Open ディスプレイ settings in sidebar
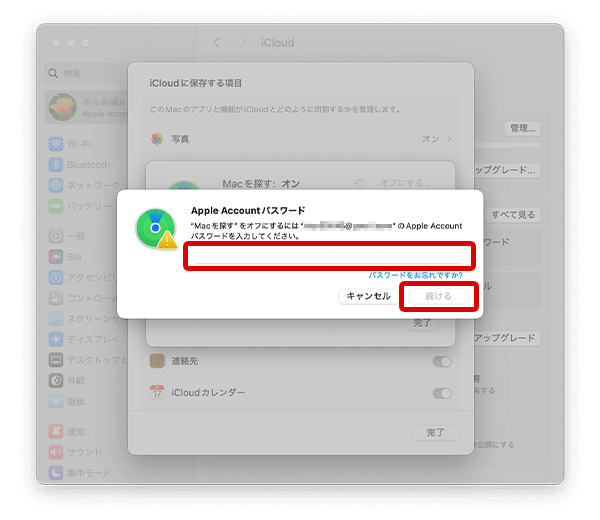Viewport: 600px width, 520px height. pyautogui.click(x=84, y=339)
